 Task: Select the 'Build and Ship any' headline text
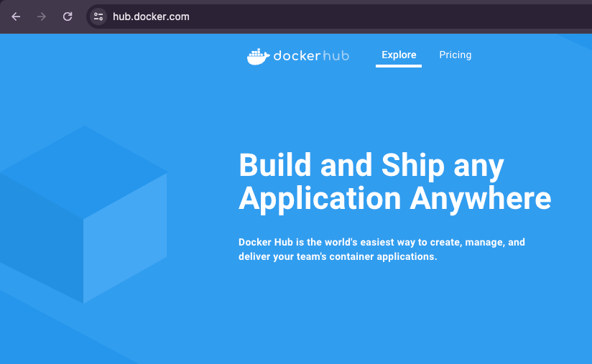click(x=371, y=165)
